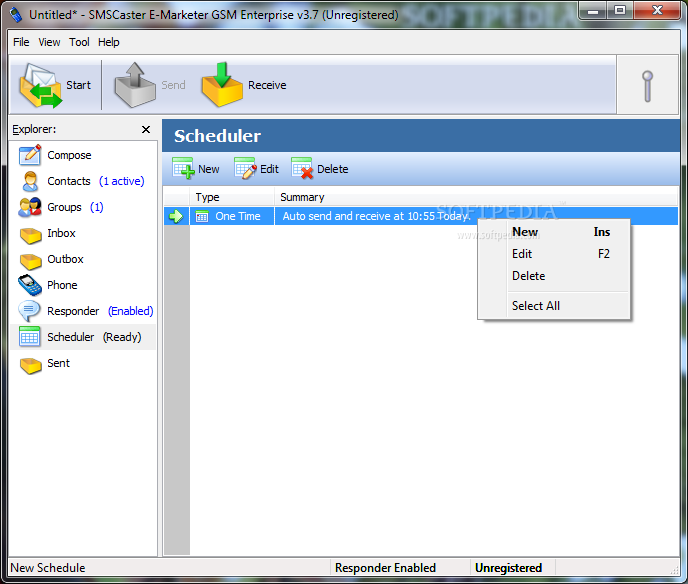
Task: Click the New Schedule status bar text
Action: pyautogui.click(x=48, y=568)
